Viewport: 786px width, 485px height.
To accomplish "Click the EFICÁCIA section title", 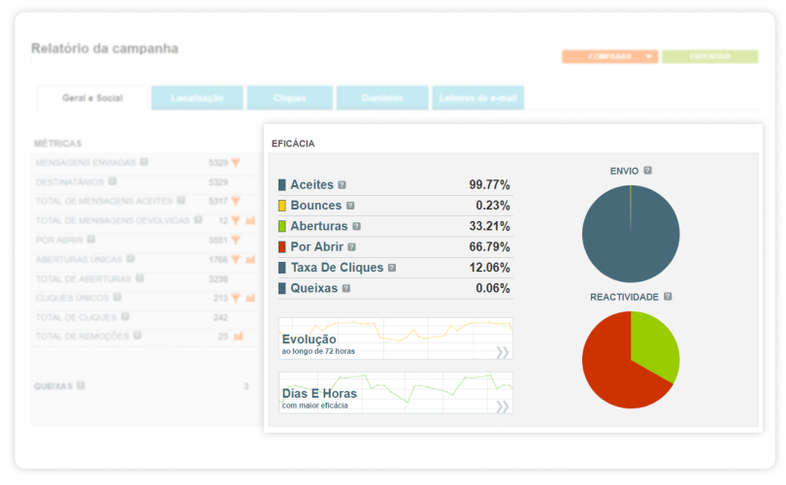I will [293, 144].
